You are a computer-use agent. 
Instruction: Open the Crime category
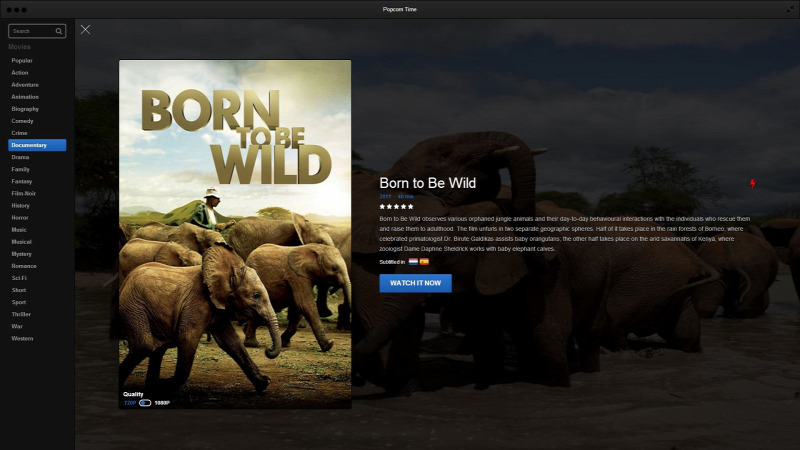(19, 133)
